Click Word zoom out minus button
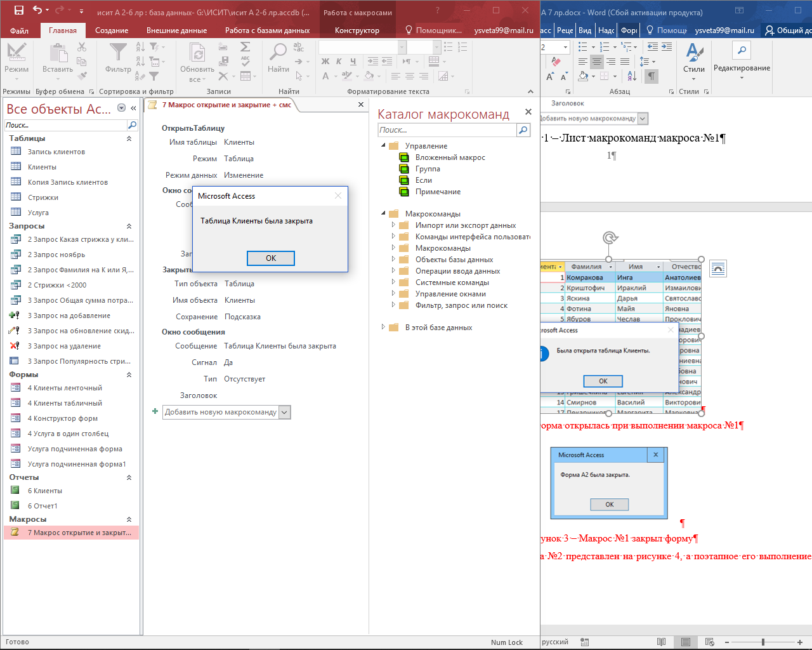The width and height of the screenshot is (812, 650). (727, 642)
